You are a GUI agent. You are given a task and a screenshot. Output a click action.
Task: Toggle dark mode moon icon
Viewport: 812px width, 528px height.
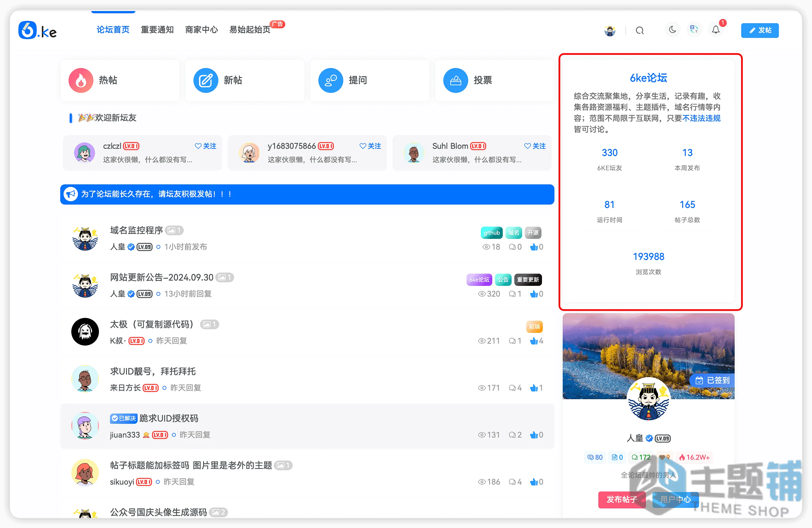[672, 30]
